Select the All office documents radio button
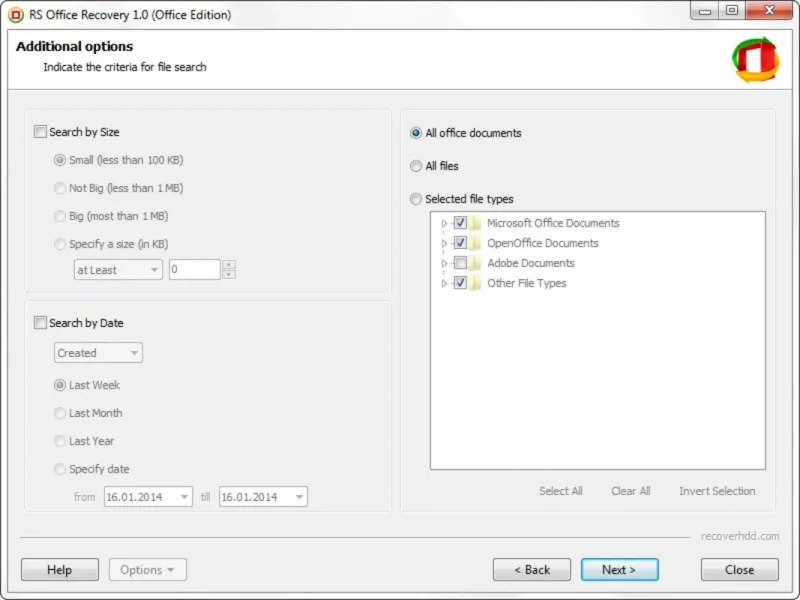This screenshot has height=600, width=800. coord(416,133)
